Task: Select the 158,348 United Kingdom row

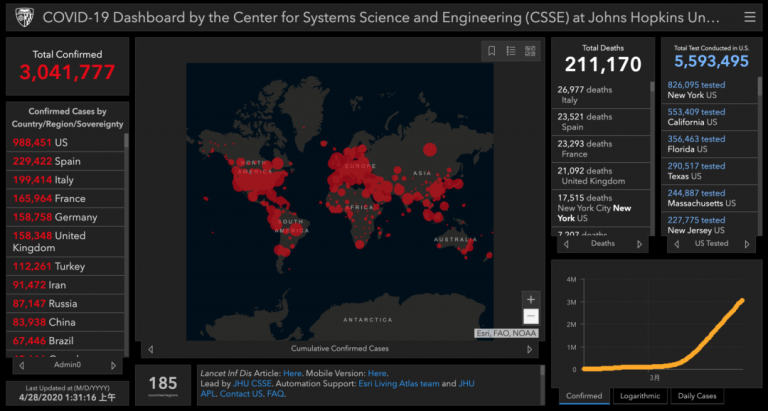Action: coord(65,242)
